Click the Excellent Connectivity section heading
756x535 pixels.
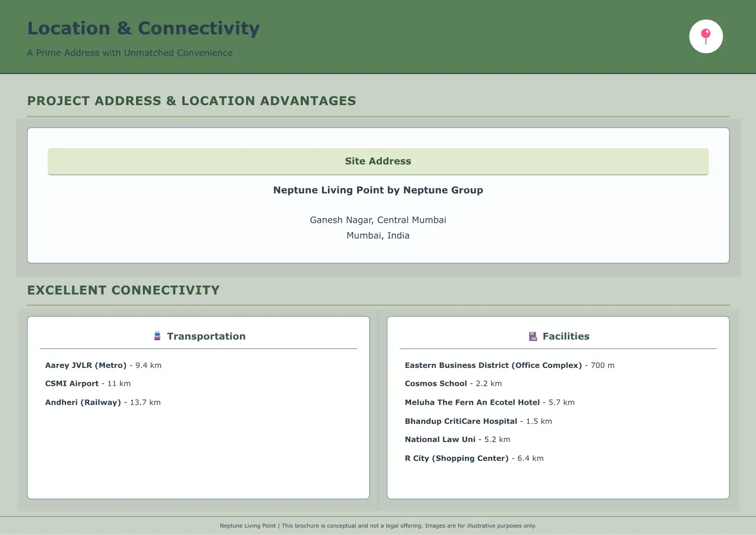point(124,290)
